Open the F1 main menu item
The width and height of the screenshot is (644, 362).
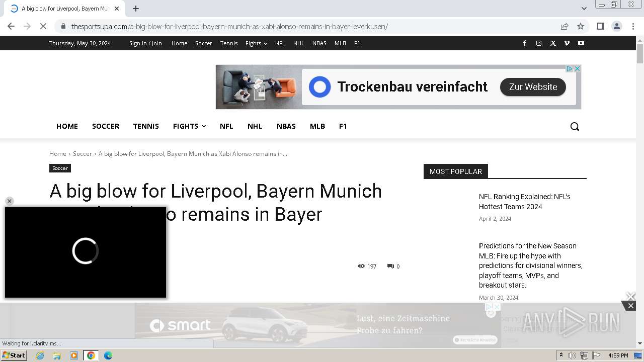343,126
